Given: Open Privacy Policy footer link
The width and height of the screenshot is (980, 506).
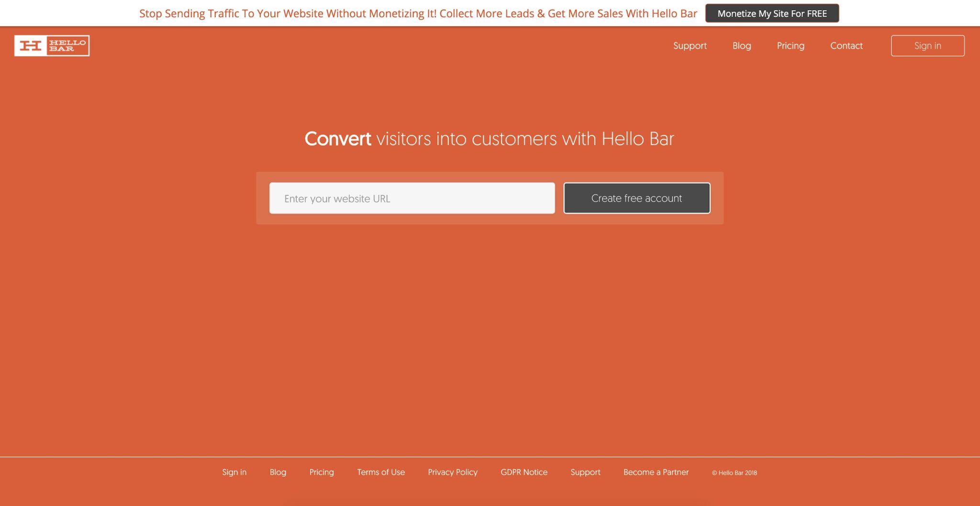Looking at the screenshot, I should tap(453, 472).
